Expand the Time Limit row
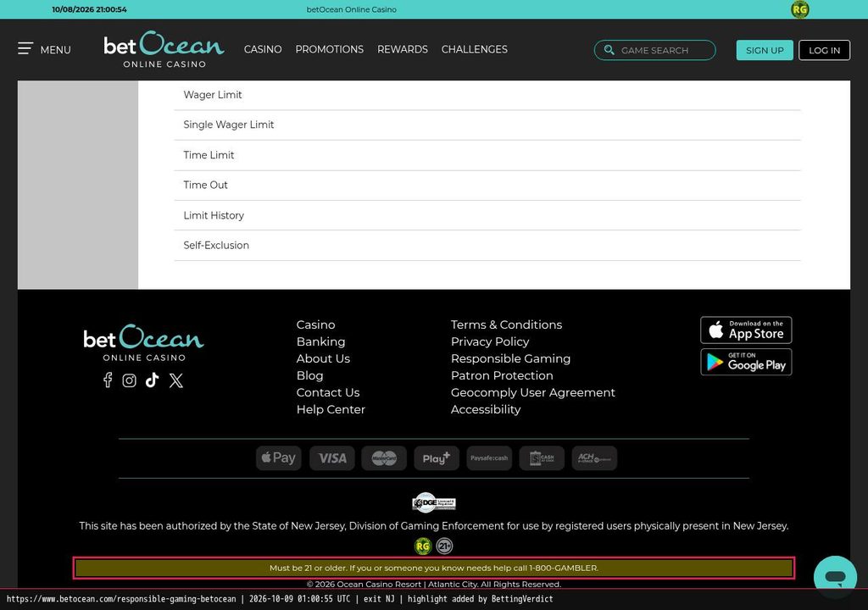This screenshot has width=868, height=610. point(487,156)
